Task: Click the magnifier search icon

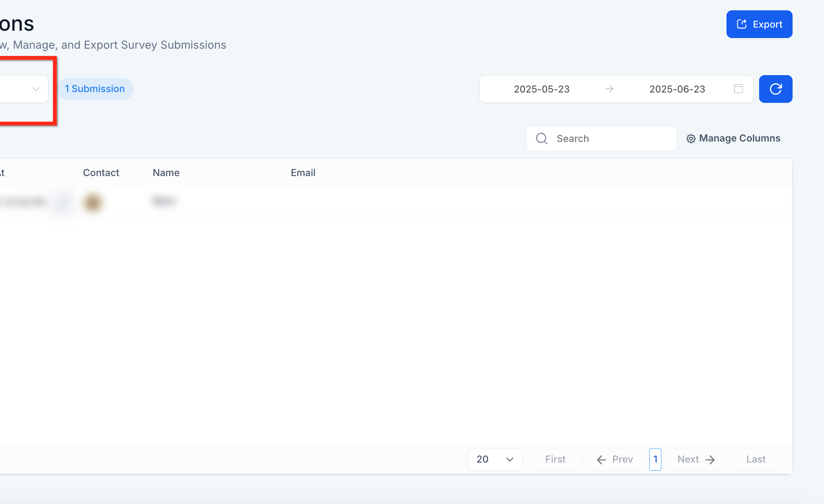Action: 542,138
